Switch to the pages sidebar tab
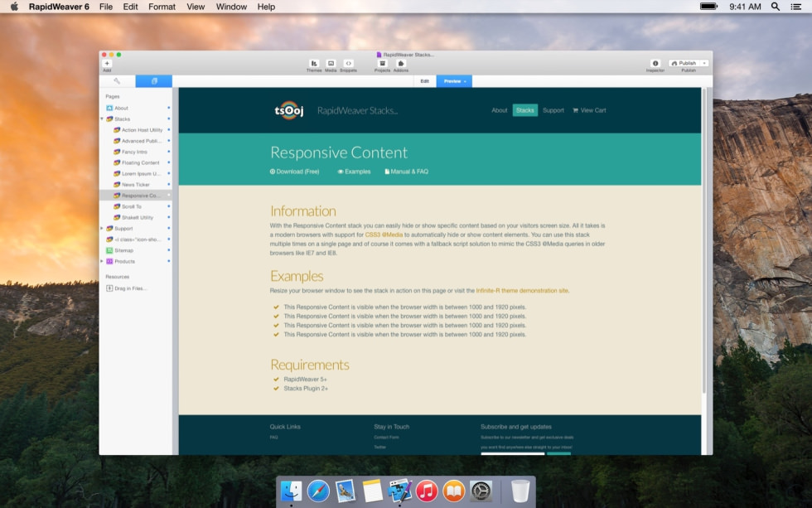 click(x=154, y=80)
